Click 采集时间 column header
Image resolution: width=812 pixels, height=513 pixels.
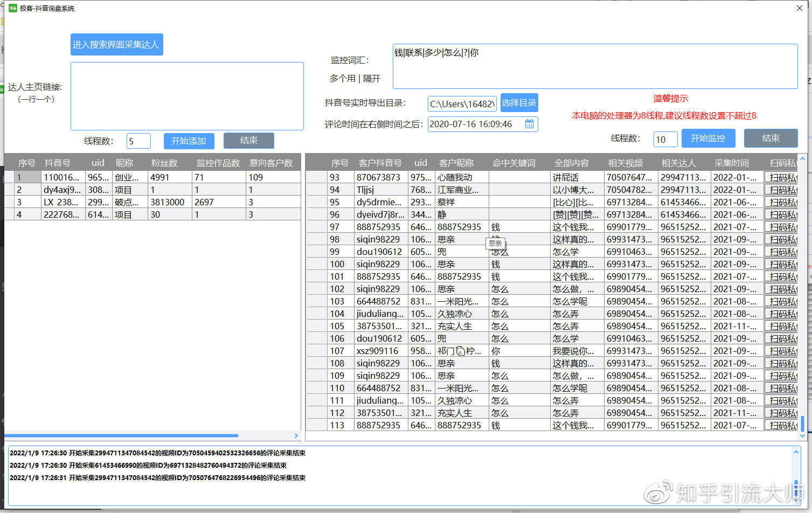coord(732,163)
